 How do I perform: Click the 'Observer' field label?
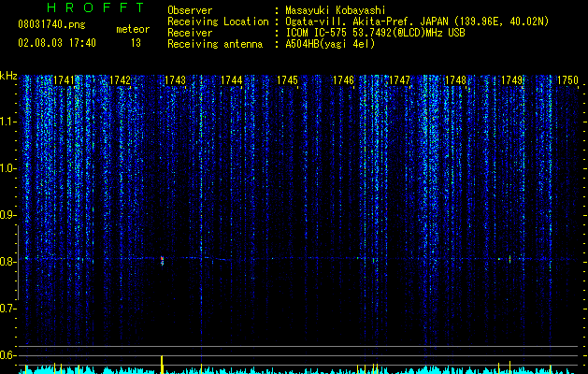click(190, 10)
